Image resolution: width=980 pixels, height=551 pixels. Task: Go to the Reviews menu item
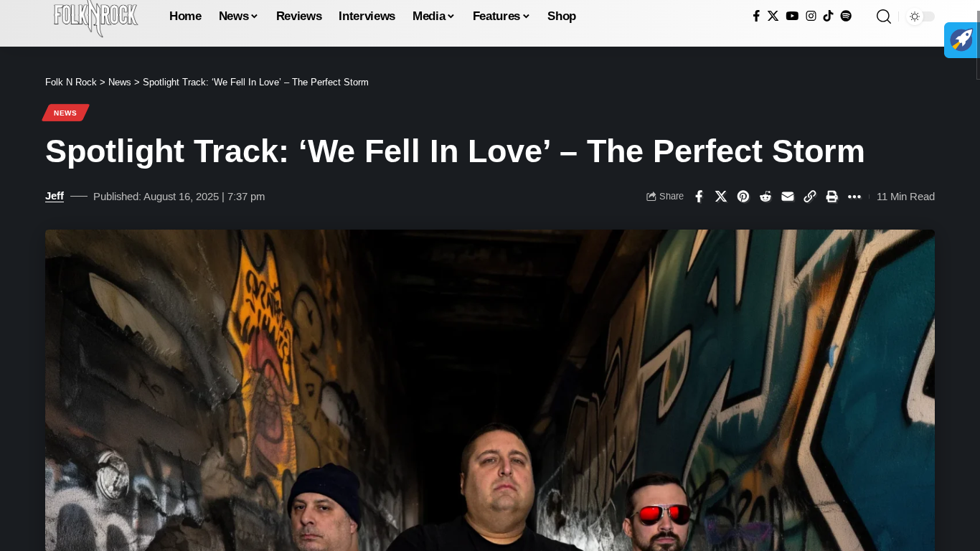click(x=298, y=16)
